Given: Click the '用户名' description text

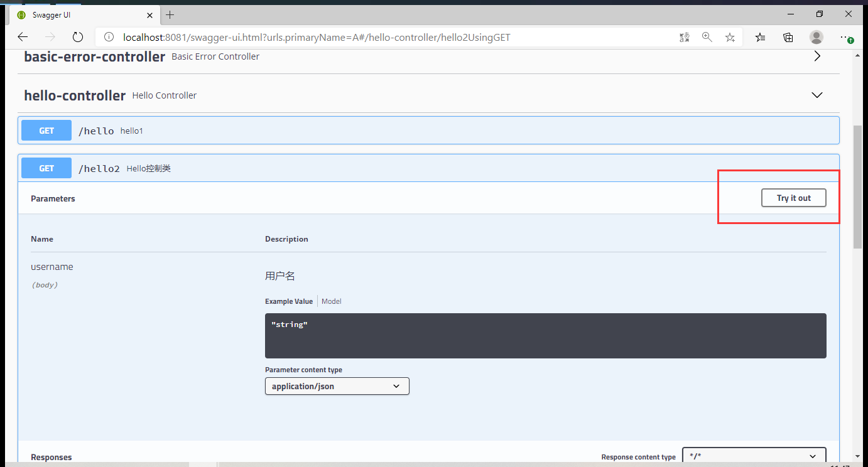Looking at the screenshot, I should click(x=280, y=276).
